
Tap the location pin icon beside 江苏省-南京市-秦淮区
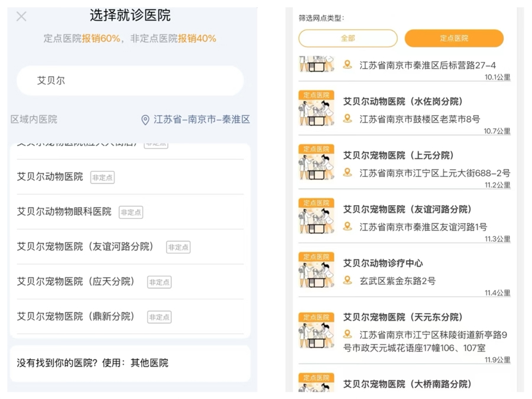[x=145, y=120]
